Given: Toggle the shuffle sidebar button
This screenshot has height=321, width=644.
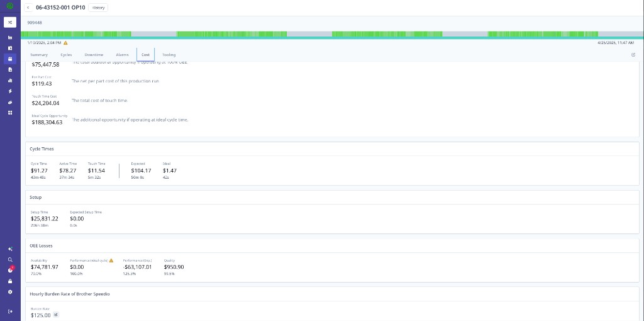Looking at the screenshot, I should coord(10,22).
